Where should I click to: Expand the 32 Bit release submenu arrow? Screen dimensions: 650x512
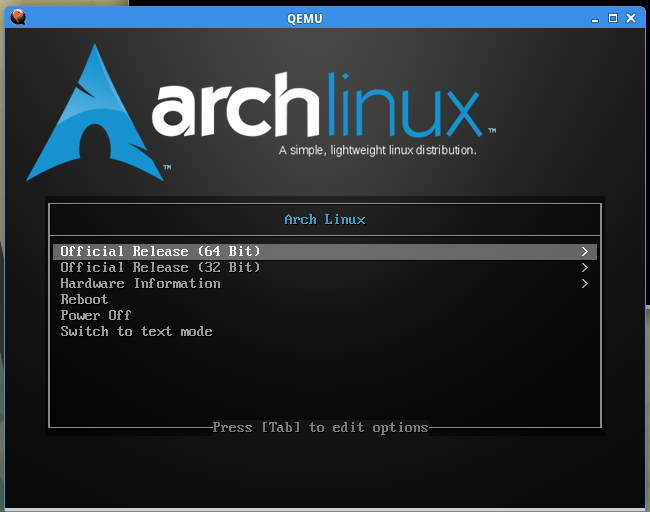click(585, 268)
